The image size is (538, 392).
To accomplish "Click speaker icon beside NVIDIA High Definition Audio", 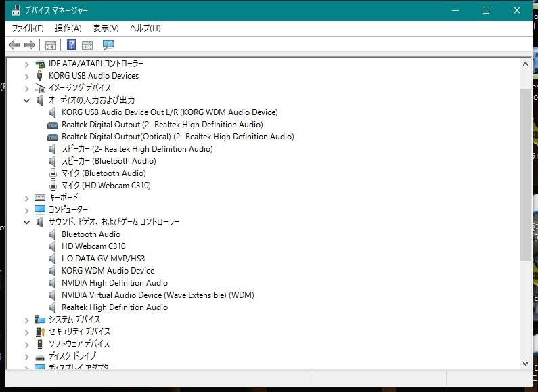I will point(53,283).
